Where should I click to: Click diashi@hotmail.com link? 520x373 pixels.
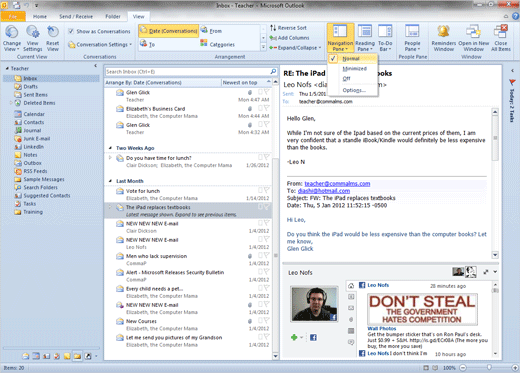point(324,191)
